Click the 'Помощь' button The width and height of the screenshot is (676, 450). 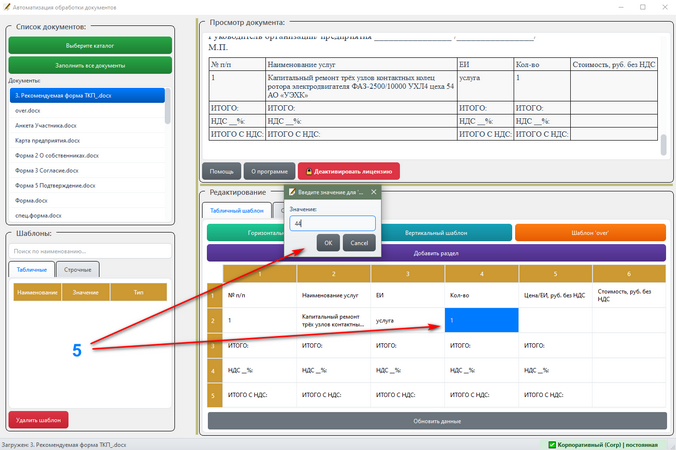(x=222, y=171)
